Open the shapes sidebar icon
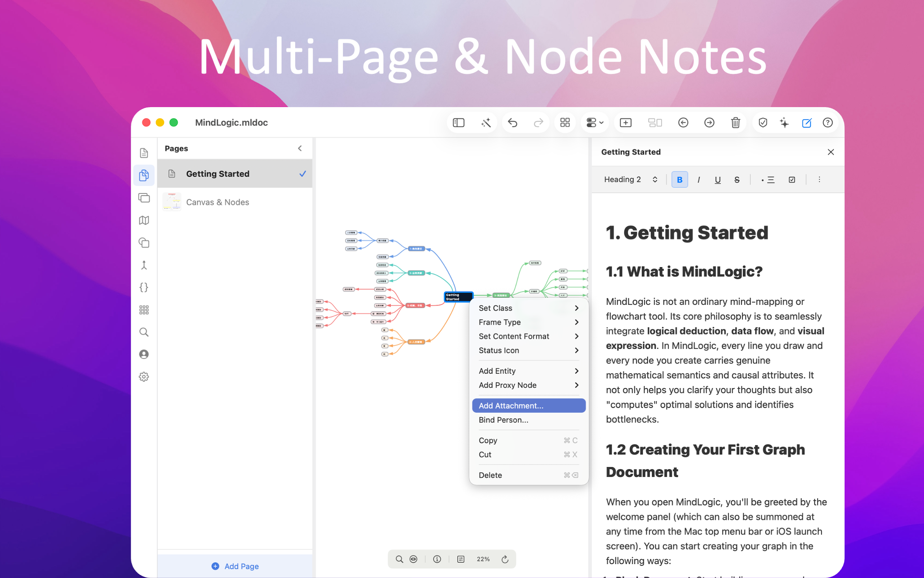924x578 pixels. click(144, 243)
